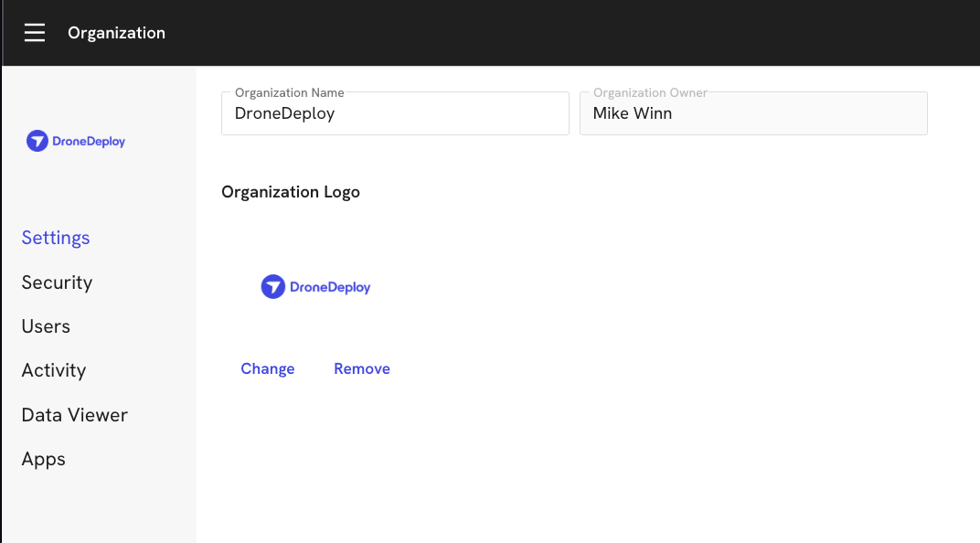This screenshot has width=980, height=543.
Task: Click the DroneDeploy icon in the logo preview
Action: [x=272, y=286]
